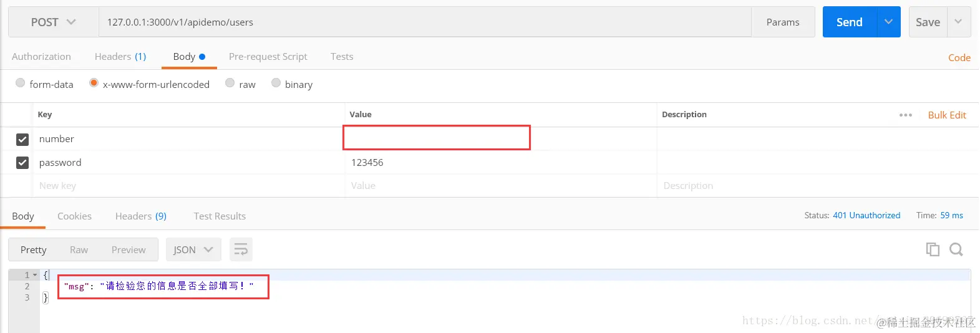
Task: Save the request
Action: [928, 22]
